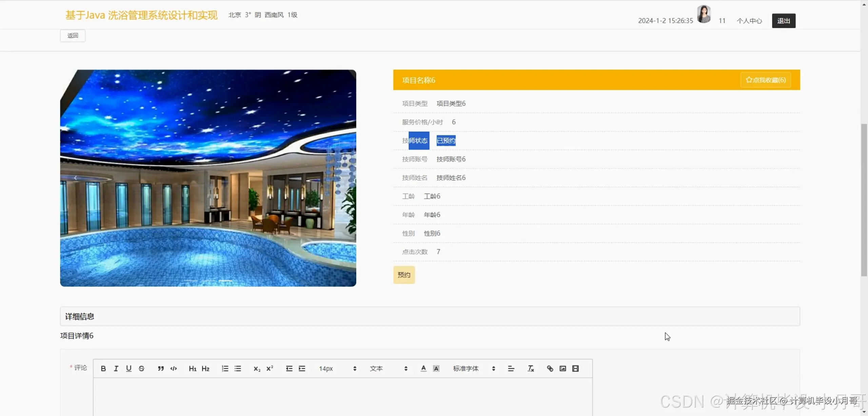Toggle underline formatting in editor toolbar

[x=129, y=369]
